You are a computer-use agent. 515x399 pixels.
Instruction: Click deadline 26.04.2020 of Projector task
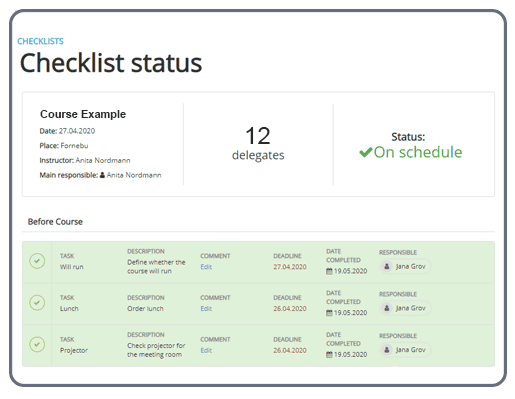click(x=290, y=350)
